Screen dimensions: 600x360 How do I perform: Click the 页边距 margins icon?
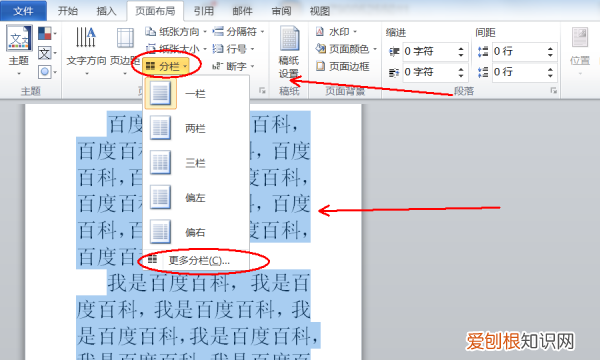click(x=125, y=38)
